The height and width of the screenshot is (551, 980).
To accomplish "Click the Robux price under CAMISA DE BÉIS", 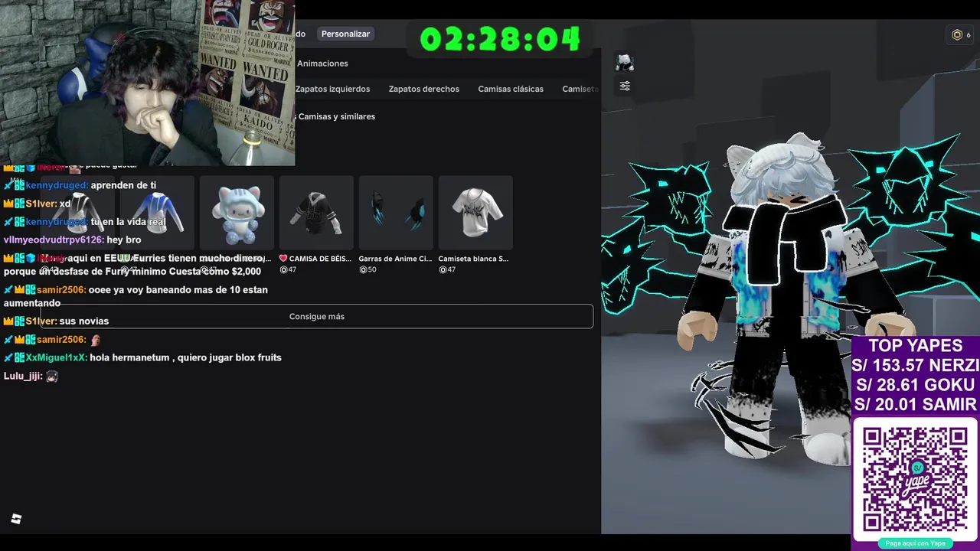I will point(288,270).
